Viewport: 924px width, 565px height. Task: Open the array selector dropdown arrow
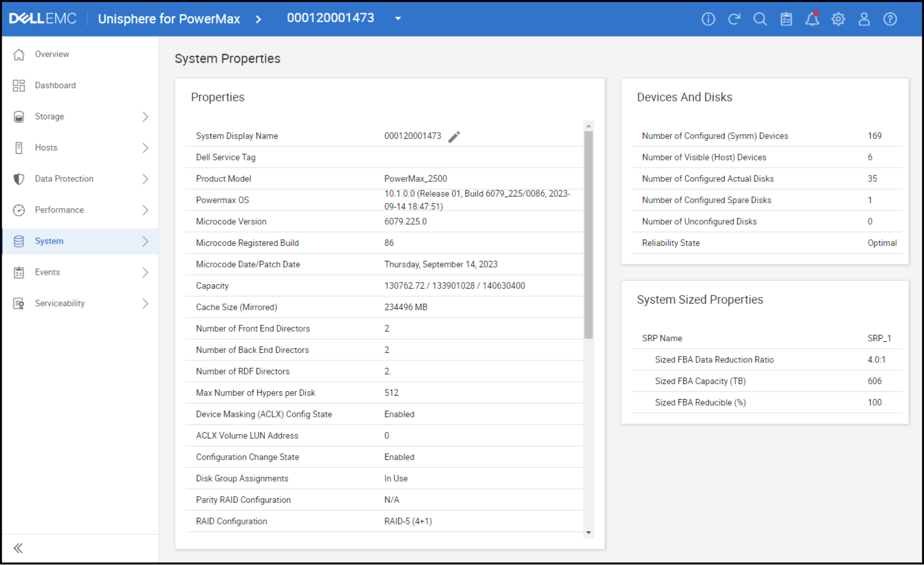[398, 18]
